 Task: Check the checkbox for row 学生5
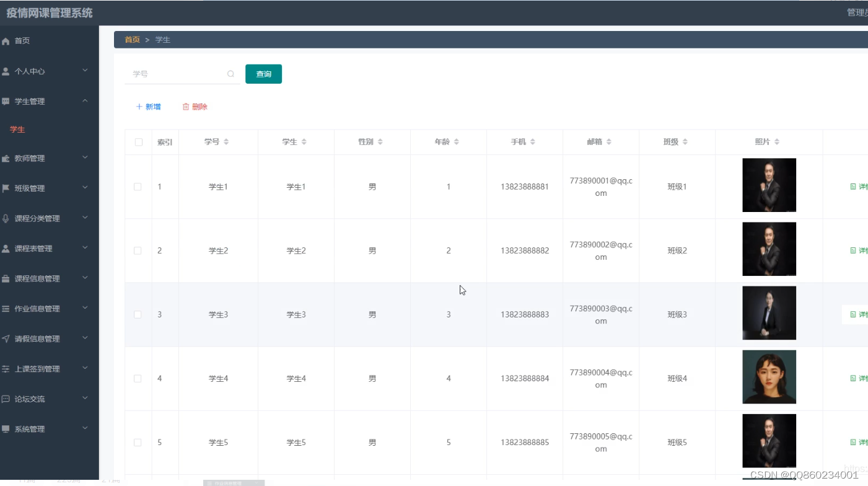tap(138, 442)
